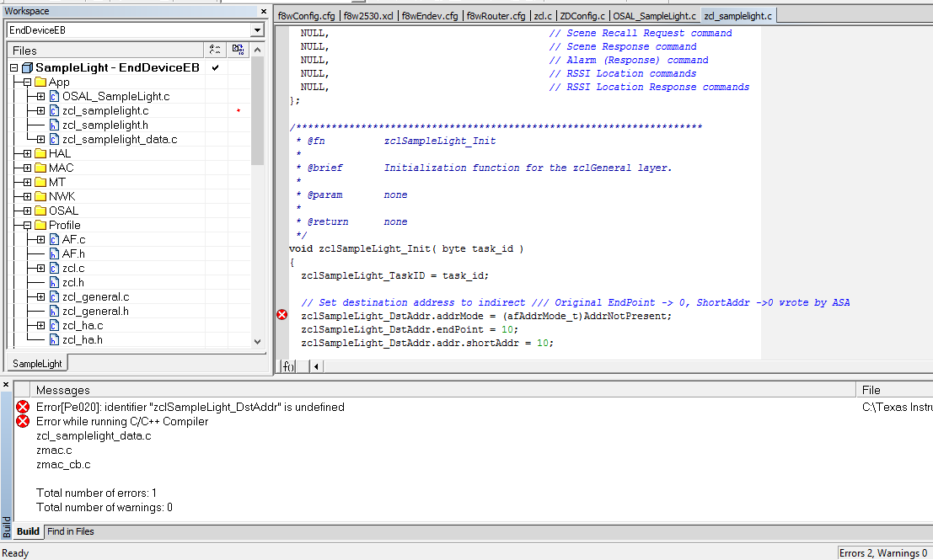Click the Pe020 error icon in Messages
The image size is (933, 560).
coord(23,407)
